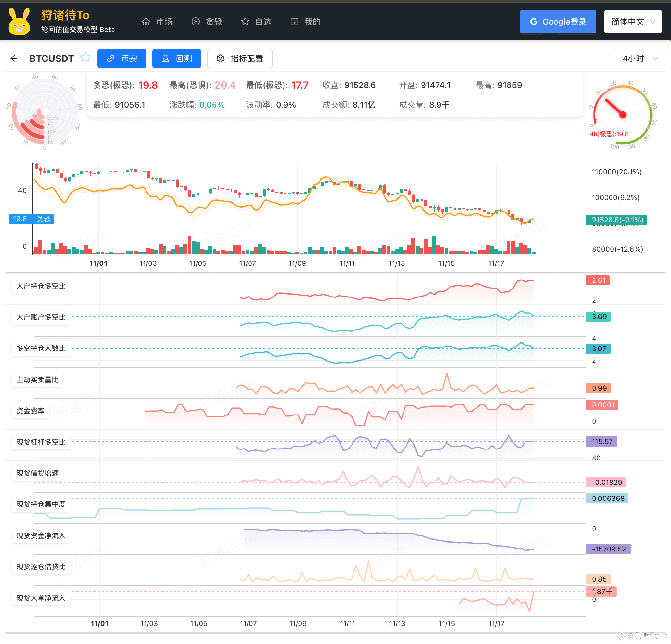This screenshot has height=644, width=671.
Task: Click the multi-timeframe radial fear chart
Action: coord(45,112)
